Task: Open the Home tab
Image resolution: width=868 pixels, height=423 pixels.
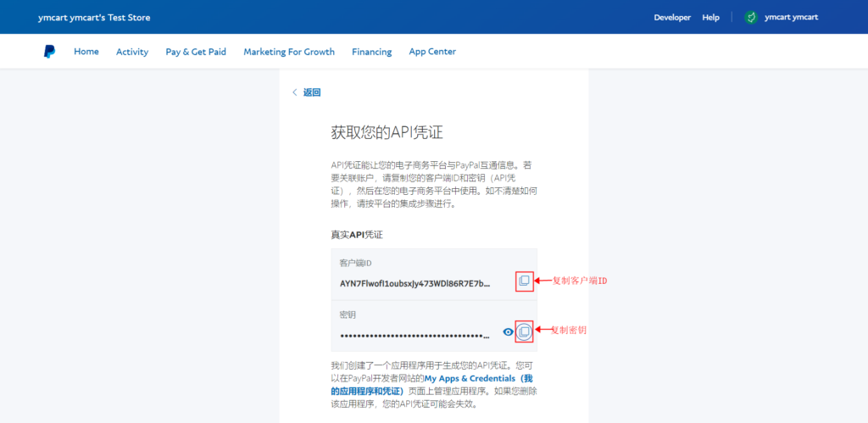Action: pyautogui.click(x=86, y=52)
